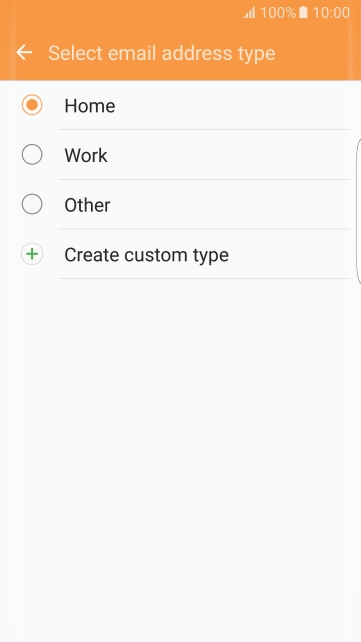Image resolution: width=361 pixels, height=642 pixels.
Task: Choose the Work label text
Action: click(86, 156)
